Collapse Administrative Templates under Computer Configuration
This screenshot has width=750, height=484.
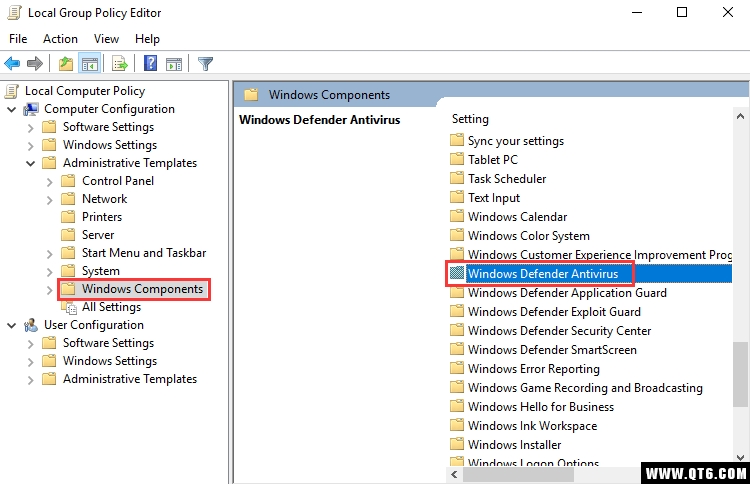click(x=31, y=164)
